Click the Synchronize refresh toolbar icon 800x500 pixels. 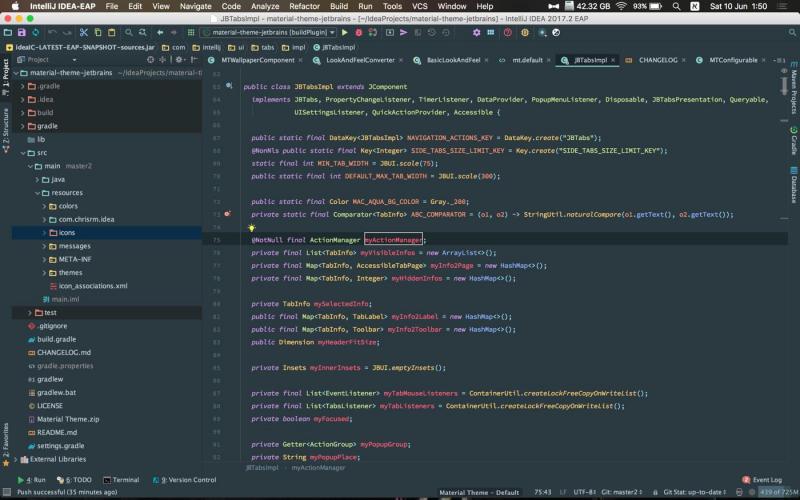pyautogui.click(x=35, y=32)
